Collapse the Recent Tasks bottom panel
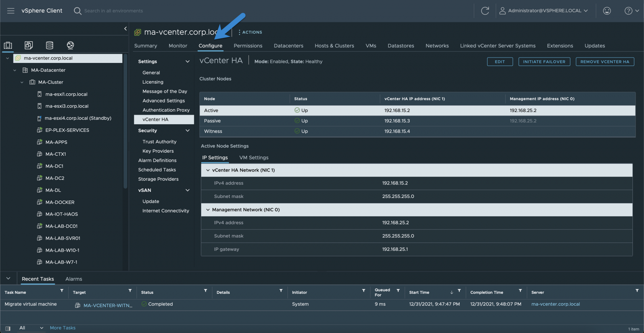 click(x=8, y=279)
